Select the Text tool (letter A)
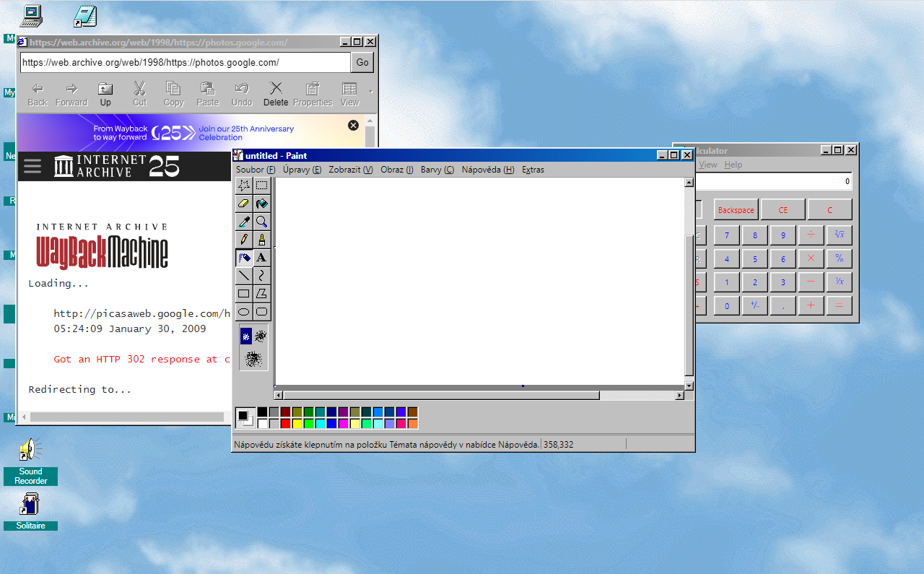Image resolution: width=924 pixels, height=574 pixels. point(261,258)
